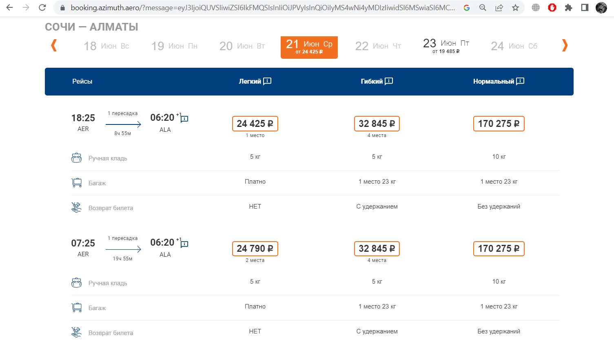
Task: Choose 170 275 ₽ fare for 07:25 flight
Action: click(499, 249)
